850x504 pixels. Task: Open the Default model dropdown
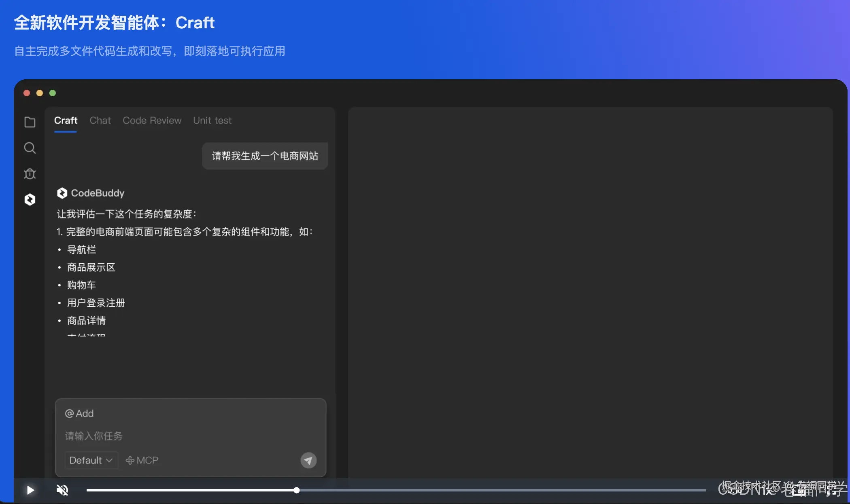86,460
